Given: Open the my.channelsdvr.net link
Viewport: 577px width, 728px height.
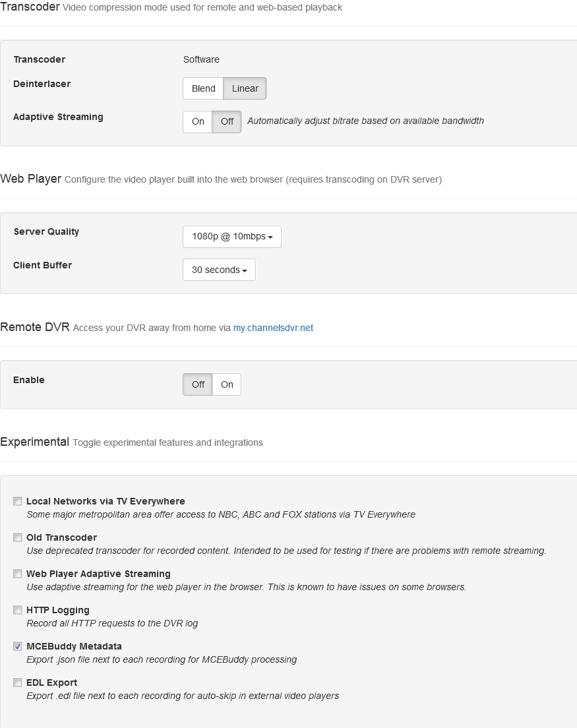Looking at the screenshot, I should click(x=273, y=328).
